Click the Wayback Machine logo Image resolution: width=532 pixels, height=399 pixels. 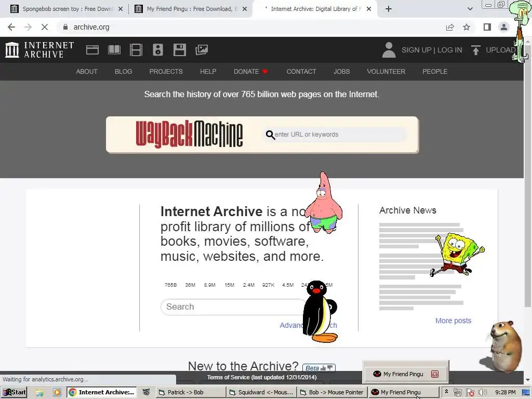(x=189, y=135)
